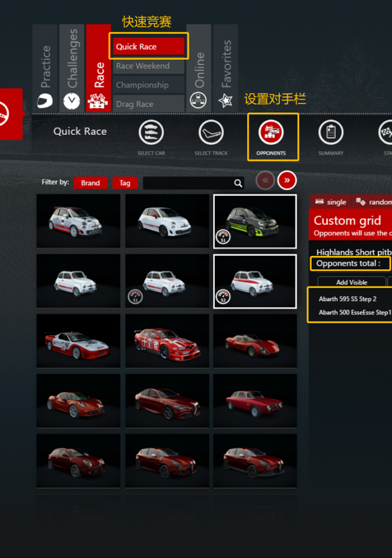Viewport: 392px width, 558px height.
Task: Select black and green Abarth thumbnail
Action: [x=255, y=221]
